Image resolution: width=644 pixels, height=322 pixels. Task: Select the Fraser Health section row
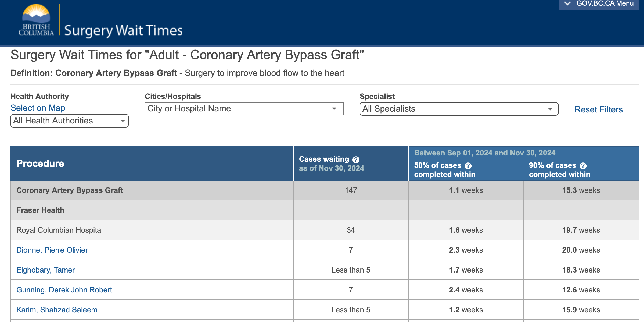click(x=40, y=210)
